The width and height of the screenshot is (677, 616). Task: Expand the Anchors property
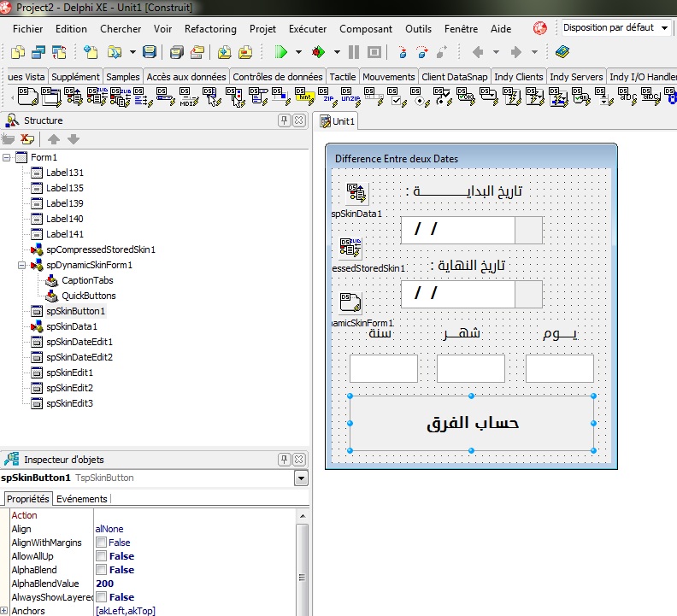tap(4, 611)
